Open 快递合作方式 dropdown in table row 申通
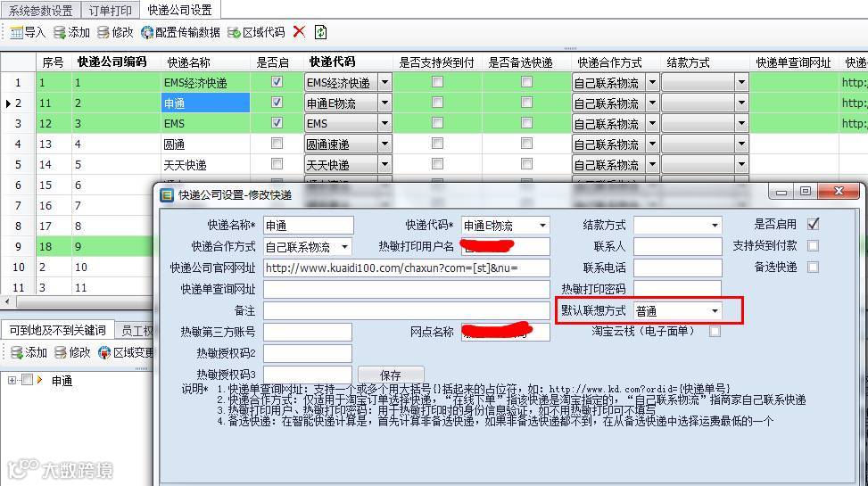The image size is (868, 486). click(652, 103)
